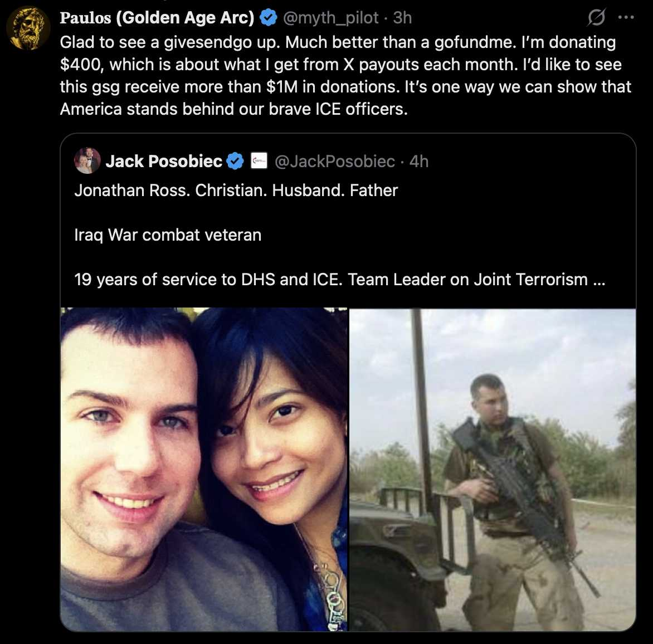Image resolution: width=653 pixels, height=644 pixels.
Task: Click the affiliation badge beside Jack Posobiec
Action: click(x=259, y=161)
